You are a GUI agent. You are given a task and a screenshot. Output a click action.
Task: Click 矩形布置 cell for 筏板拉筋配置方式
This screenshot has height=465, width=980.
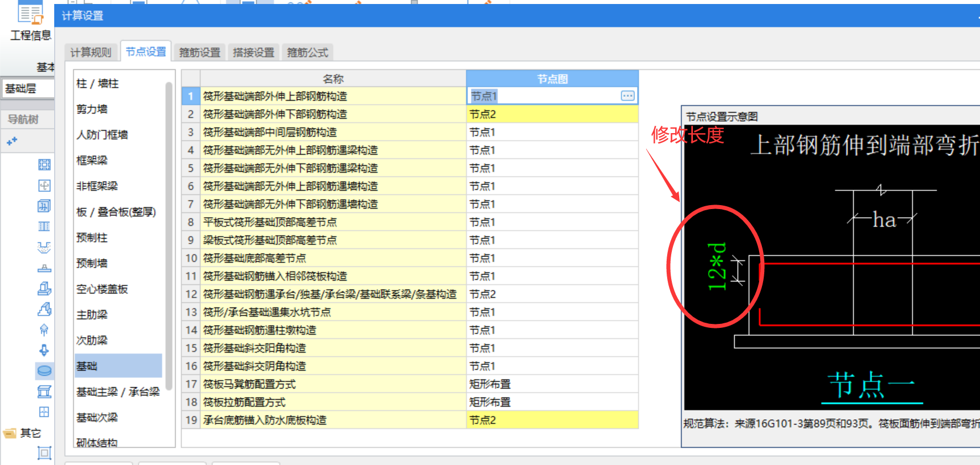552,402
